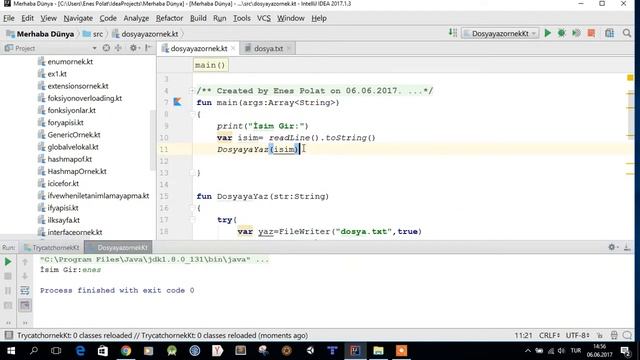Switch to the TrycatchornekKt run tab
This screenshot has width=640, height=360.
51,247
